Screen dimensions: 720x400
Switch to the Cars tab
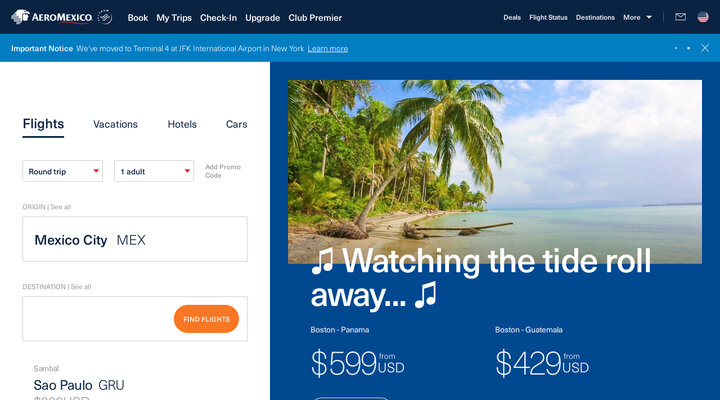[236, 124]
